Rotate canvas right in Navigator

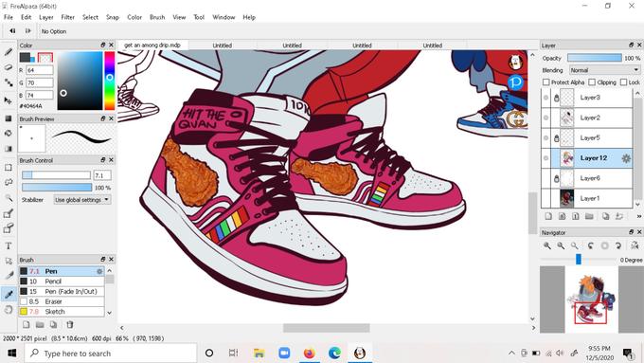tap(618, 245)
